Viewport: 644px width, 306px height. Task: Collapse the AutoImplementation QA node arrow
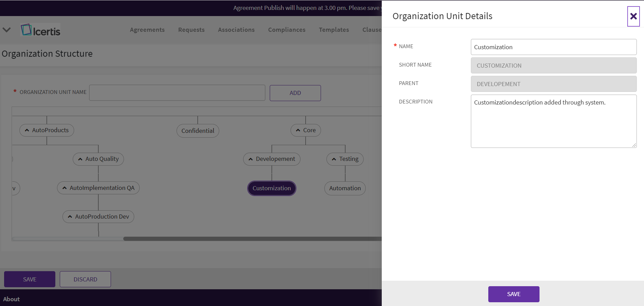pos(65,188)
